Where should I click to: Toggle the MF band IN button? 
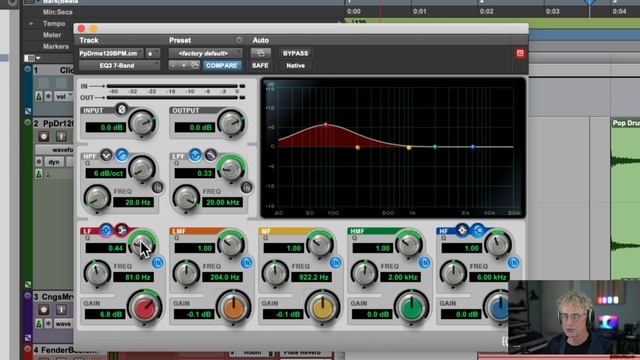(336, 262)
